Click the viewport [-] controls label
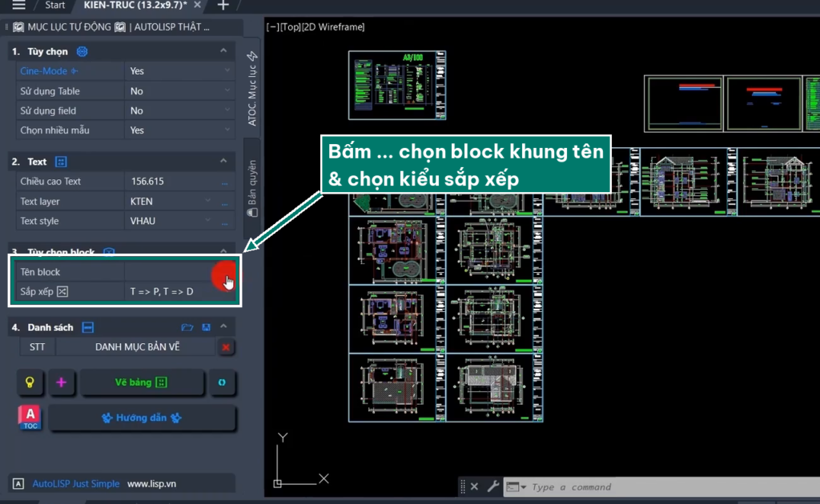Image resolution: width=820 pixels, height=504 pixels. [272, 26]
